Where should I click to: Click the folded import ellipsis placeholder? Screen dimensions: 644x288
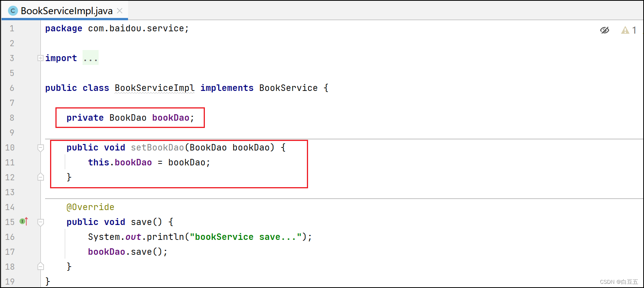tap(91, 58)
